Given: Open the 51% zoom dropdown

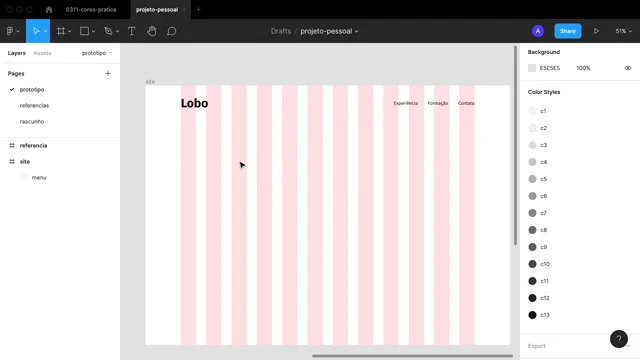Looking at the screenshot, I should (x=624, y=31).
